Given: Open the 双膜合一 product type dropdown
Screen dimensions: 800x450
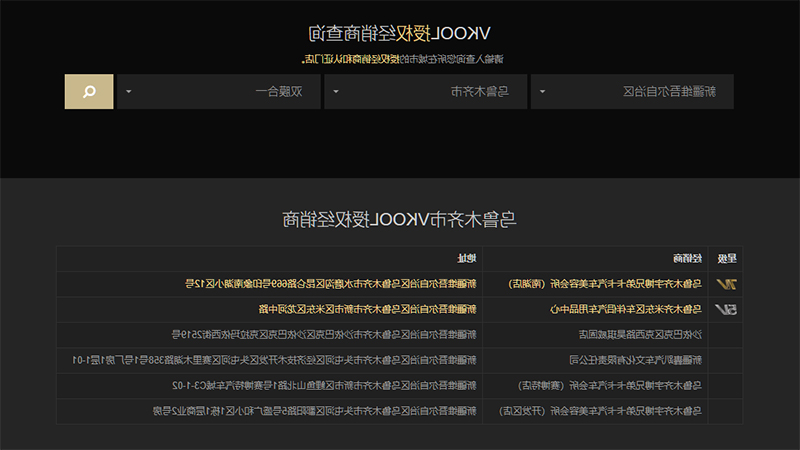Looking at the screenshot, I should pos(219,91).
